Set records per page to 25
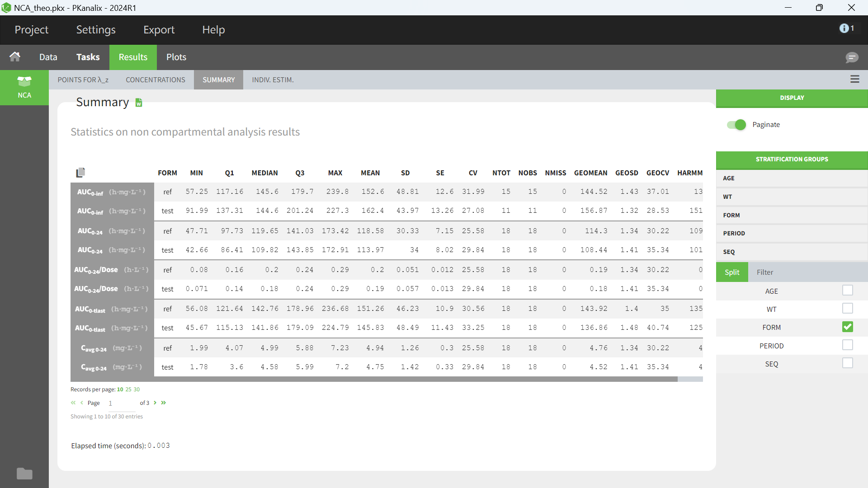The width and height of the screenshot is (868, 488). (128, 389)
